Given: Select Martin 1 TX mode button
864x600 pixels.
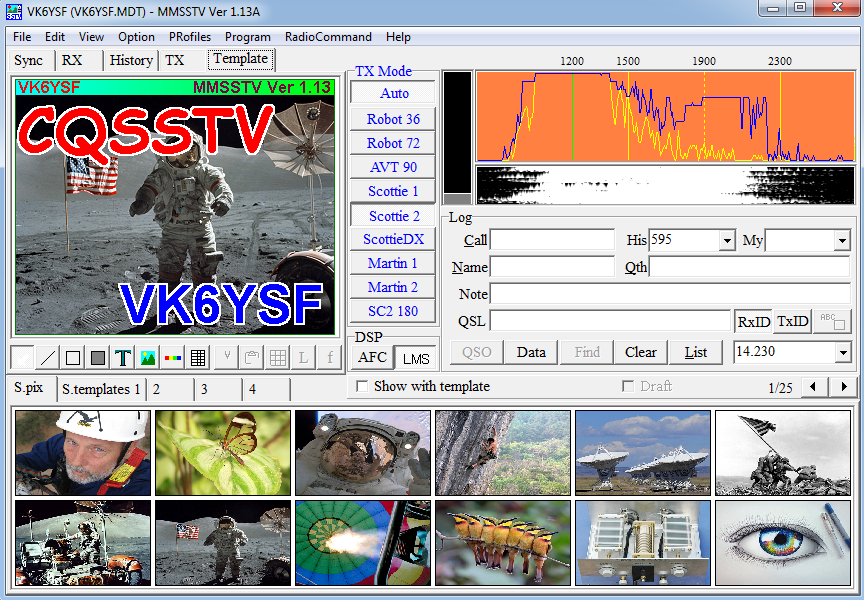Looking at the screenshot, I should (393, 263).
